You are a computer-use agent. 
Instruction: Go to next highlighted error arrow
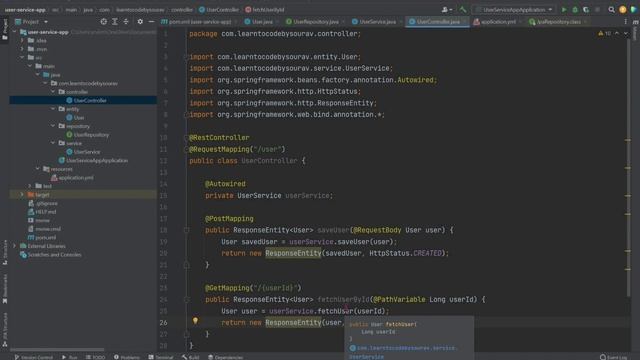[x=626, y=33]
